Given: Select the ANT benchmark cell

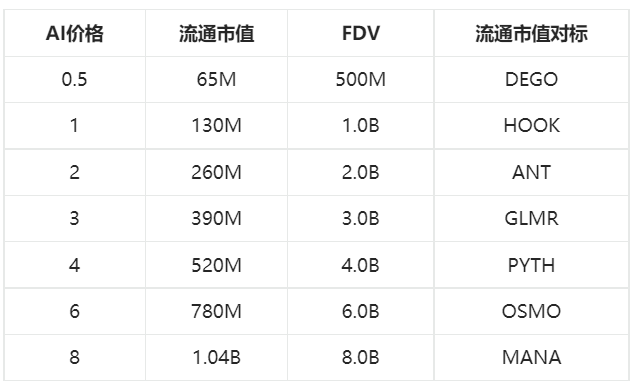Looking at the screenshot, I should pos(531,172).
